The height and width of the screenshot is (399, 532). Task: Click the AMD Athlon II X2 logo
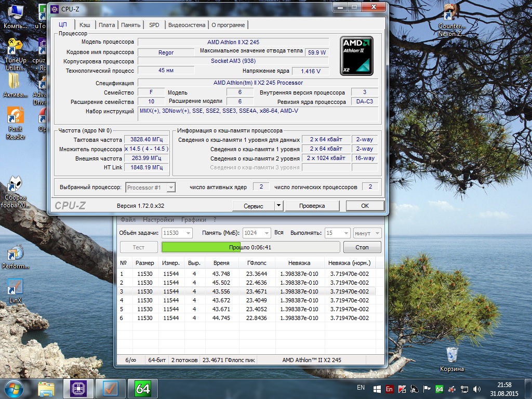coord(356,56)
